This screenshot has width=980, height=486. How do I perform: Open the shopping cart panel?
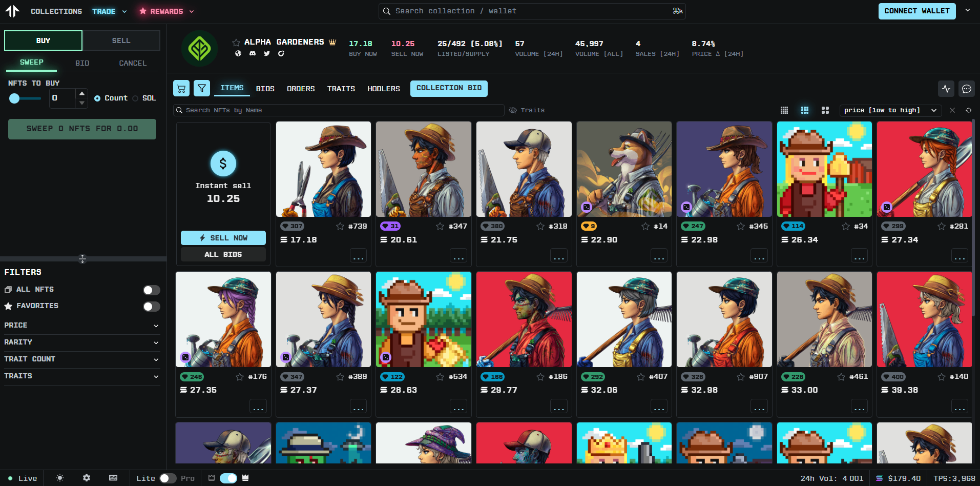click(x=181, y=88)
